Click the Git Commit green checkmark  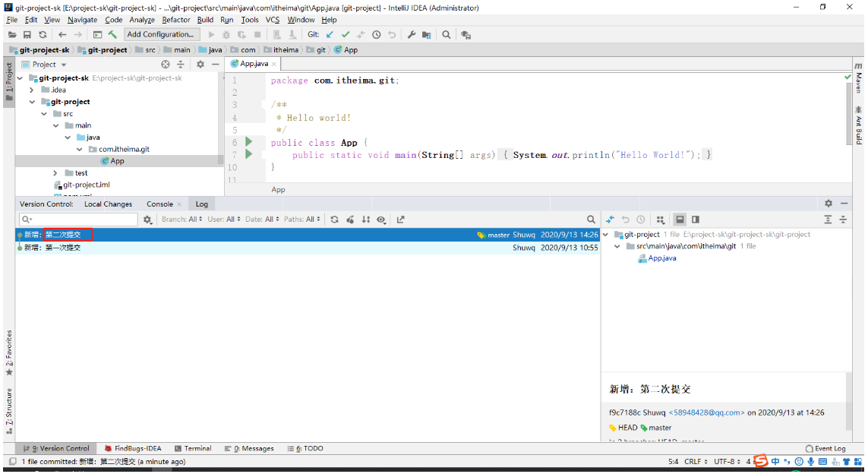(346, 34)
